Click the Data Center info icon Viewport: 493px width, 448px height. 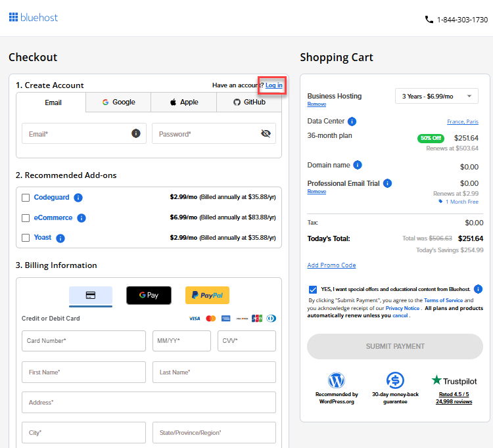352,122
